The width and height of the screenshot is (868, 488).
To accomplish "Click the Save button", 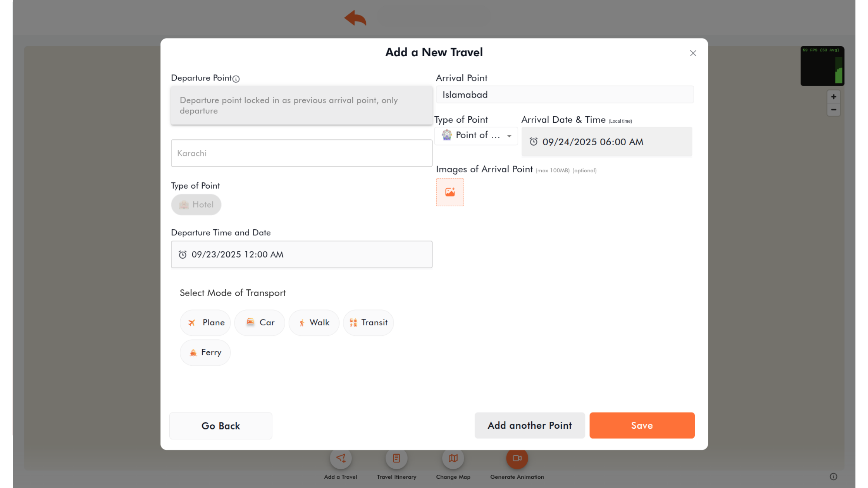I will [x=642, y=425].
